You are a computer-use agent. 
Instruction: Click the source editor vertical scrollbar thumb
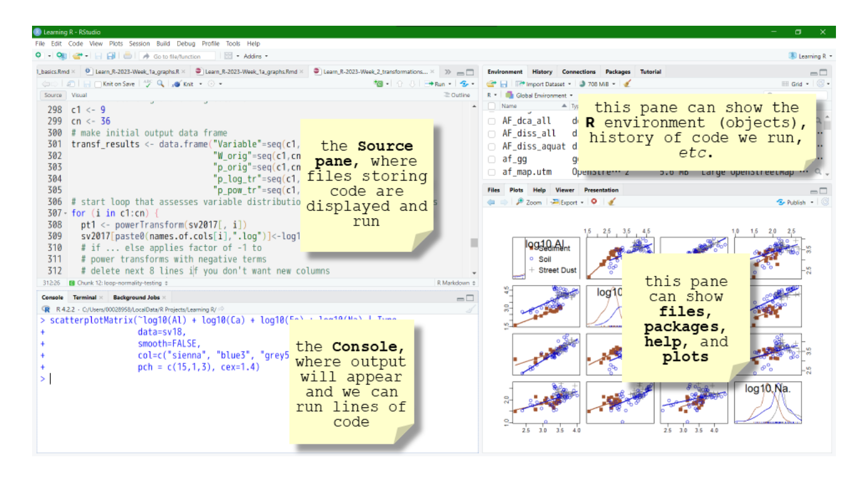474,243
